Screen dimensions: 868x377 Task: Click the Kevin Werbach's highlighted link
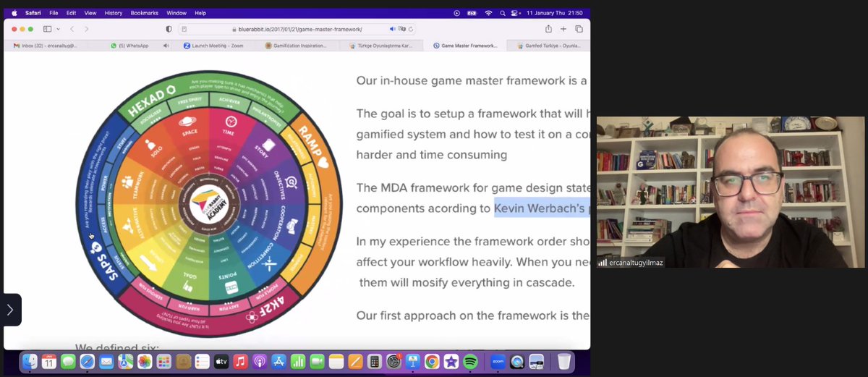pyautogui.click(x=542, y=208)
